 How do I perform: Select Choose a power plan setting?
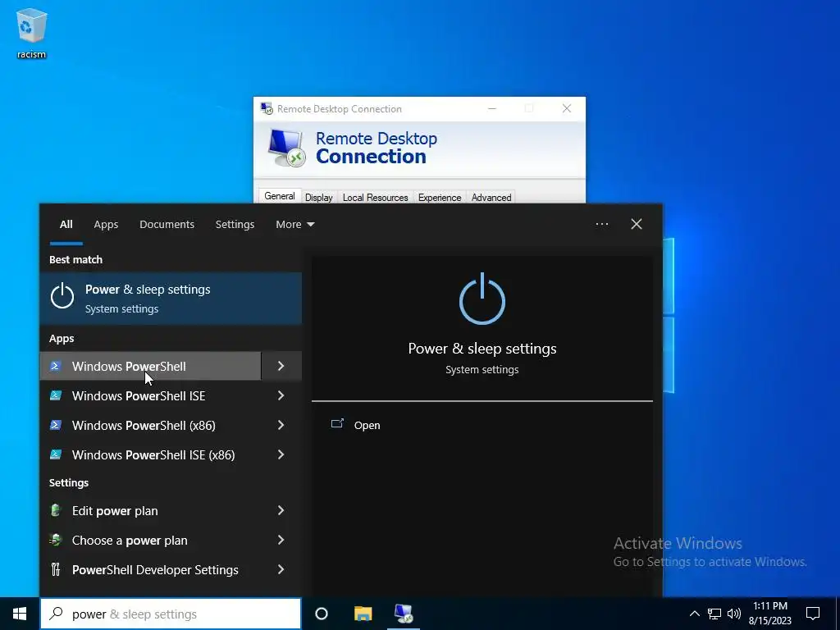click(x=151, y=540)
